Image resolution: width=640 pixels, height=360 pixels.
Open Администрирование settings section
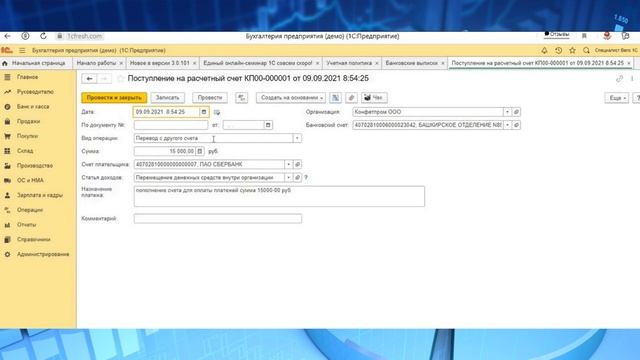(43, 254)
